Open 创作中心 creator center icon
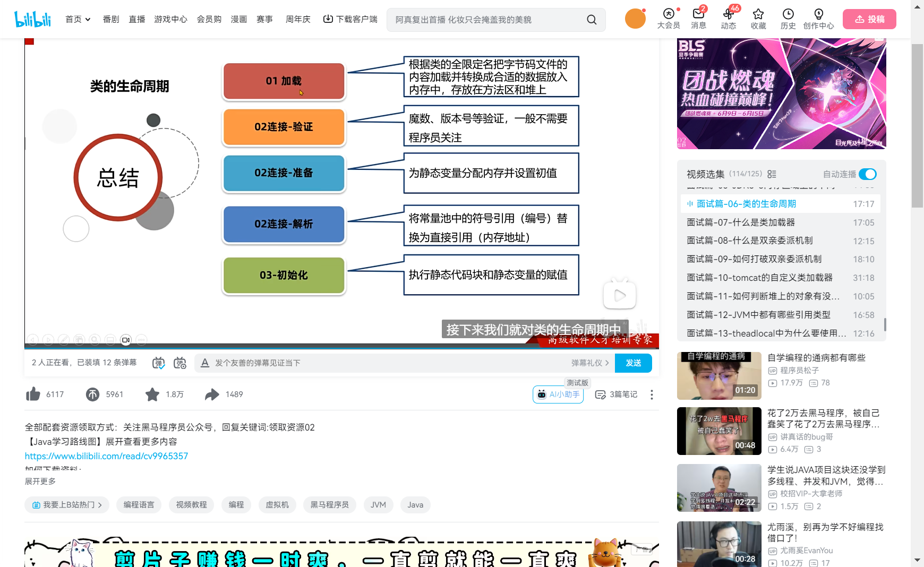The width and height of the screenshot is (924, 567). (818, 19)
